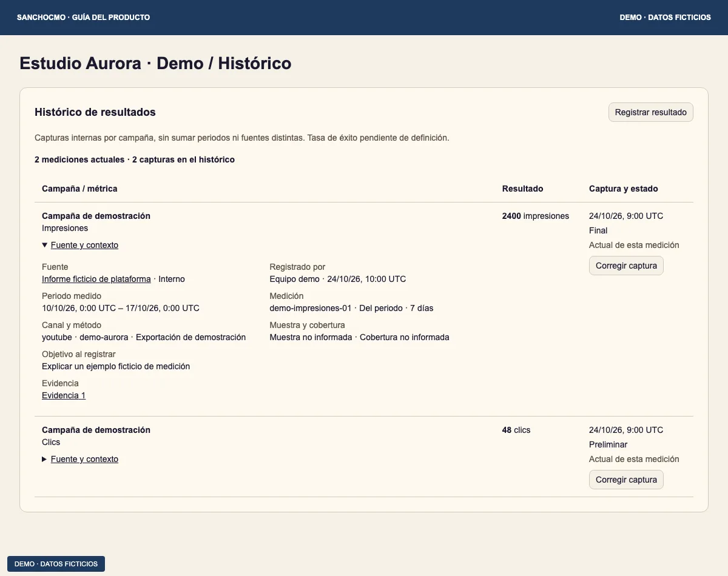This screenshot has height=576, width=728.
Task: Click the youtube · demo-aurora channel value
Action: (x=144, y=337)
